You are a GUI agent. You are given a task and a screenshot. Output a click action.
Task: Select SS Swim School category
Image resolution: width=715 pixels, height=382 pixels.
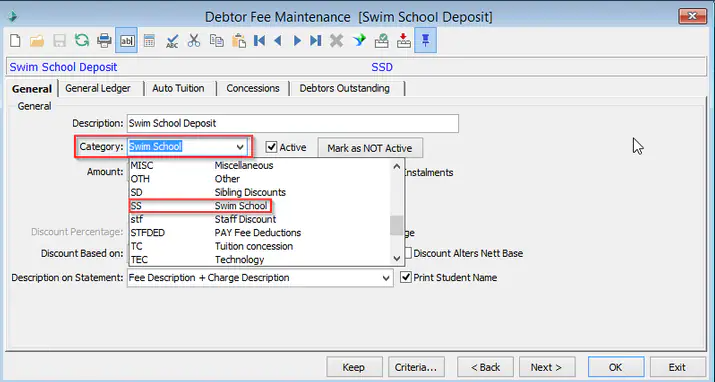coord(260,206)
